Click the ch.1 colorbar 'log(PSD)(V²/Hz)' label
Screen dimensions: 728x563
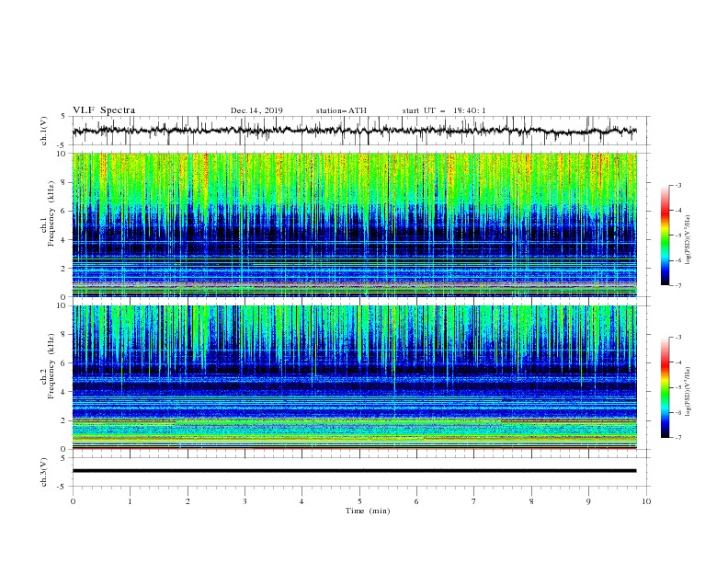pyautogui.click(x=688, y=240)
